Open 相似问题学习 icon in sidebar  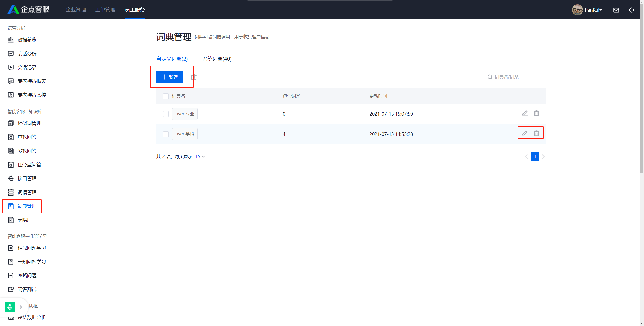tap(11, 248)
